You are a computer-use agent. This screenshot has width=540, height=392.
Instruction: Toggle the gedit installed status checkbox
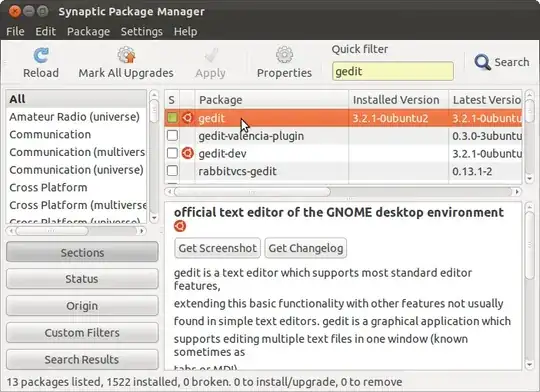(172, 118)
